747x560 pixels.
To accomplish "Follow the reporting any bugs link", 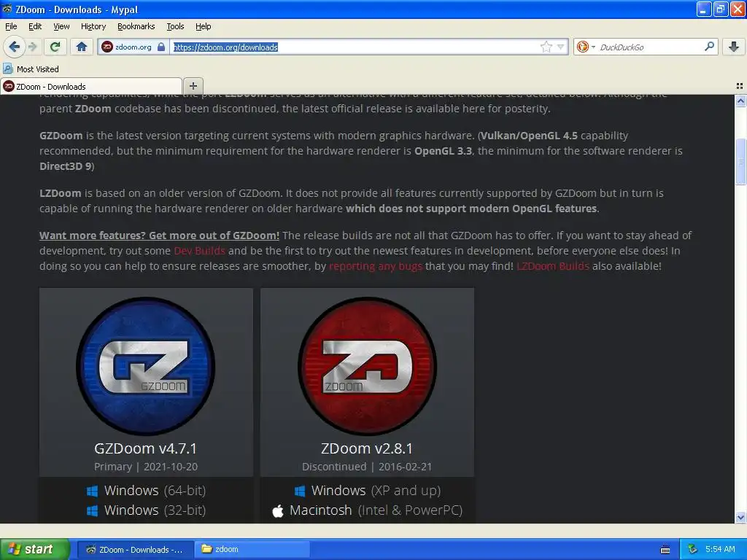I will pyautogui.click(x=376, y=266).
